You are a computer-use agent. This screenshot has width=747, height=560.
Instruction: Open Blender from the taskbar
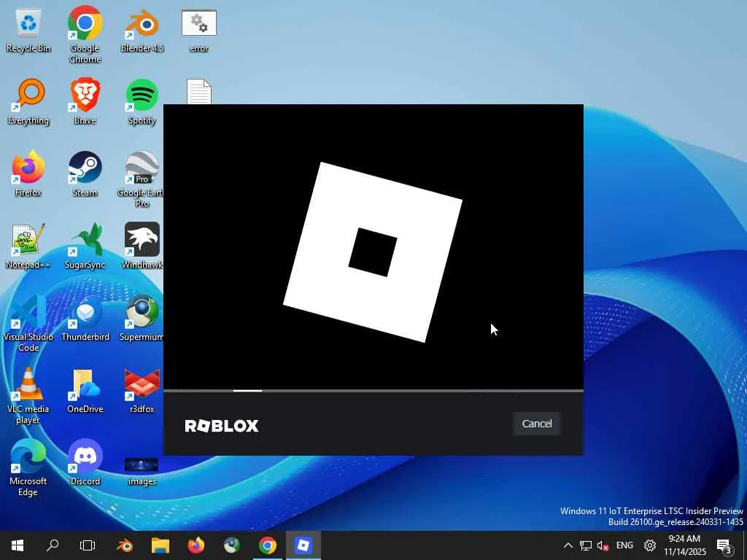pyautogui.click(x=125, y=545)
